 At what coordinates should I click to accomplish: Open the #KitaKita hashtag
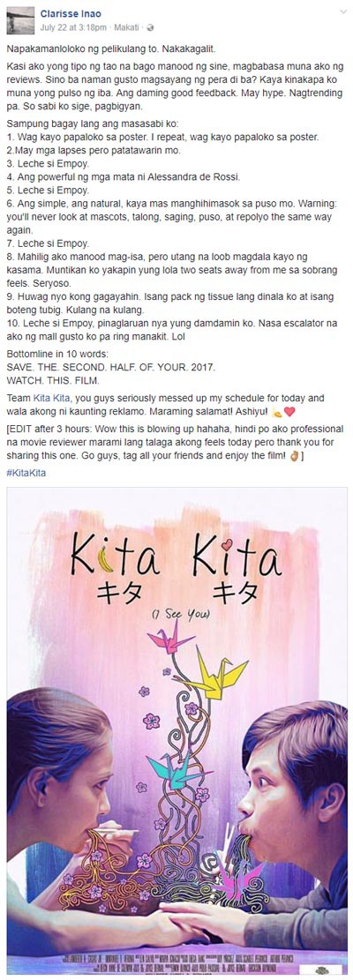[x=26, y=473]
